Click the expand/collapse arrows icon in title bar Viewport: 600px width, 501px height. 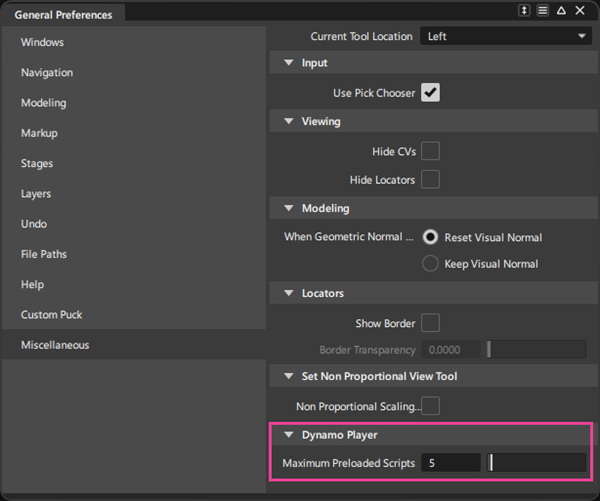(x=524, y=11)
